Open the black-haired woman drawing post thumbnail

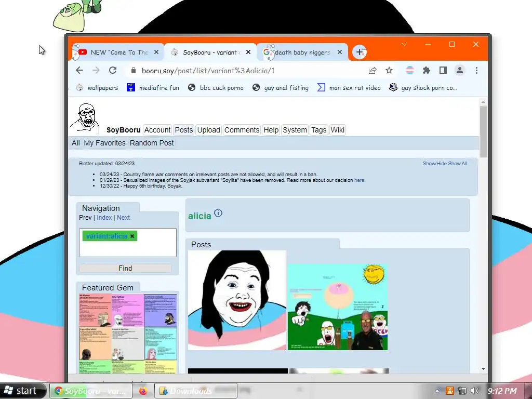click(237, 300)
